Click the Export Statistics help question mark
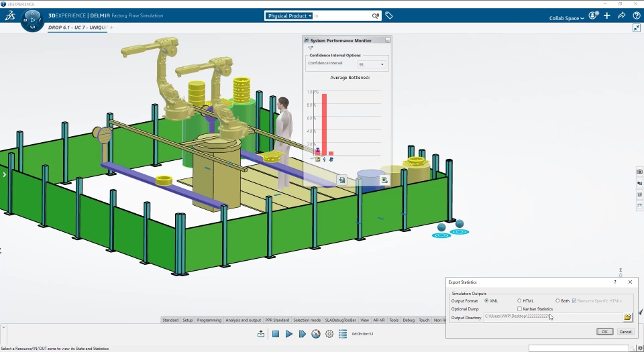644x352 pixels. 615,282
